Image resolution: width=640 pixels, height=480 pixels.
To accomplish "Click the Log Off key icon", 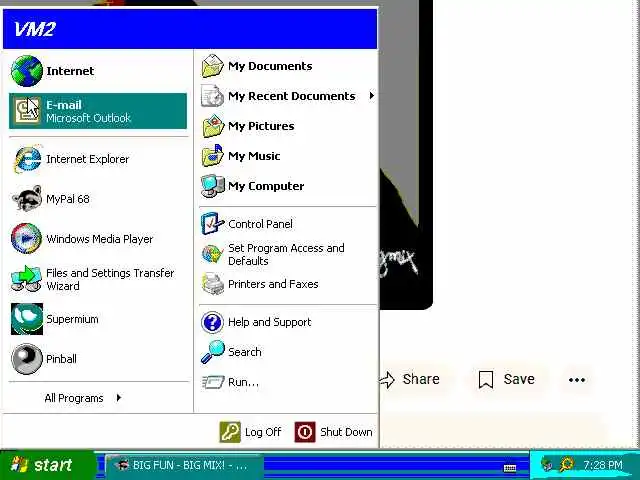I will (x=230, y=432).
